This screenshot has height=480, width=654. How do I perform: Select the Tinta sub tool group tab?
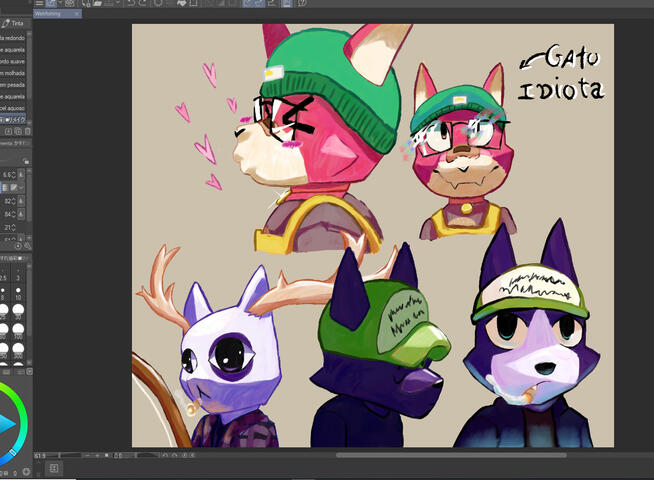click(13, 23)
